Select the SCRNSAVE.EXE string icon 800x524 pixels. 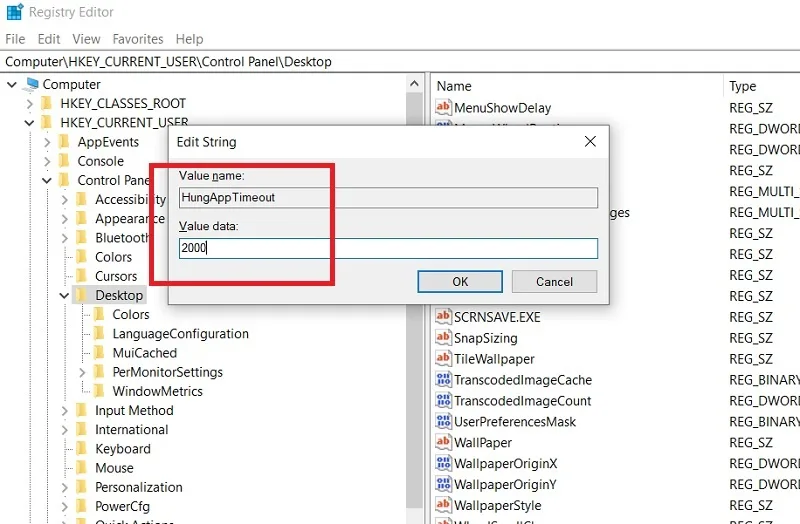pyautogui.click(x=443, y=317)
